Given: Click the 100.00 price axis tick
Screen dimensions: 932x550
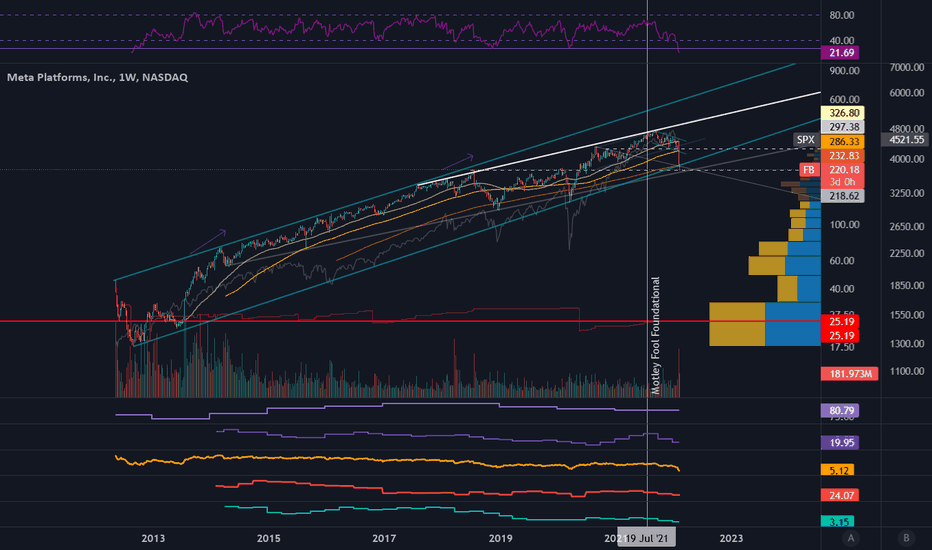Looking at the screenshot, I should pos(844,224).
